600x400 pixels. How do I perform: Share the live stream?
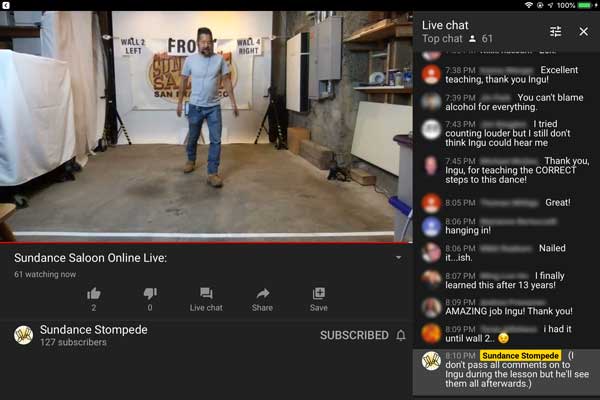pos(262,299)
